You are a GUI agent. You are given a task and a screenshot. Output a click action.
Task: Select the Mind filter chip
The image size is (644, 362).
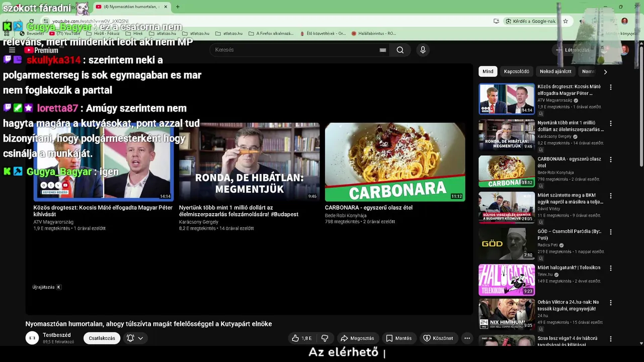tap(488, 71)
